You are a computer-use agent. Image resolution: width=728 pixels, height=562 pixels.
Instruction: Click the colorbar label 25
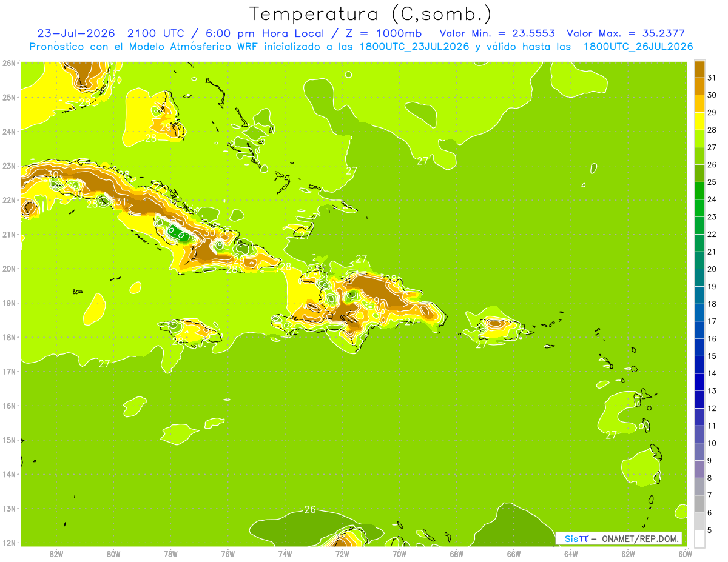(712, 182)
